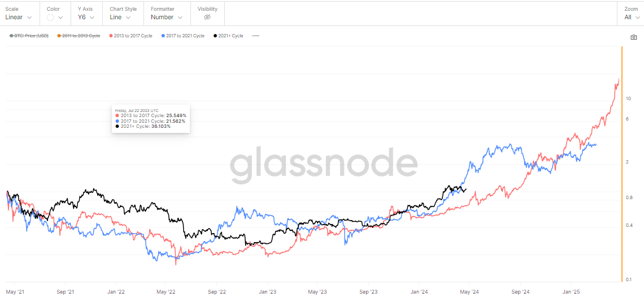Open the Formatter Number dropdown
The width and height of the screenshot is (644, 297).
point(167,17)
